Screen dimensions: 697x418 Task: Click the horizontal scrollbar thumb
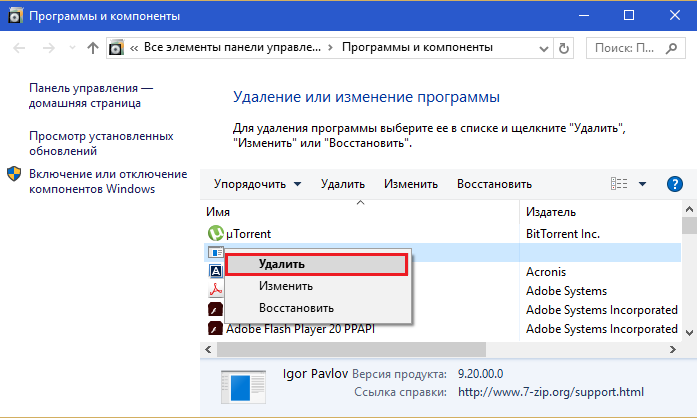click(x=351, y=350)
